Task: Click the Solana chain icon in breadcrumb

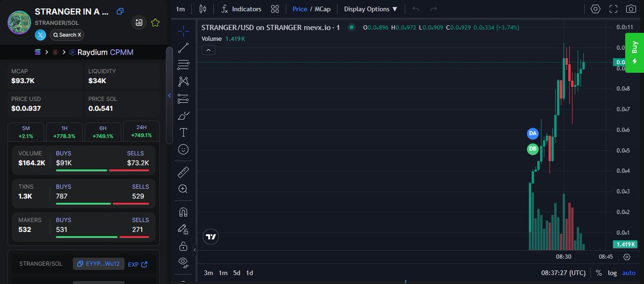Action: point(38,52)
